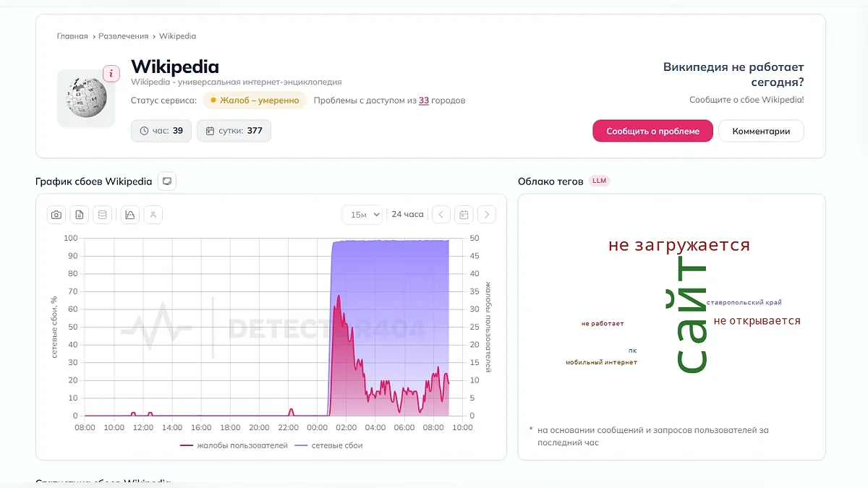Open the Комментарии button
The image size is (868, 488).
(x=761, y=131)
